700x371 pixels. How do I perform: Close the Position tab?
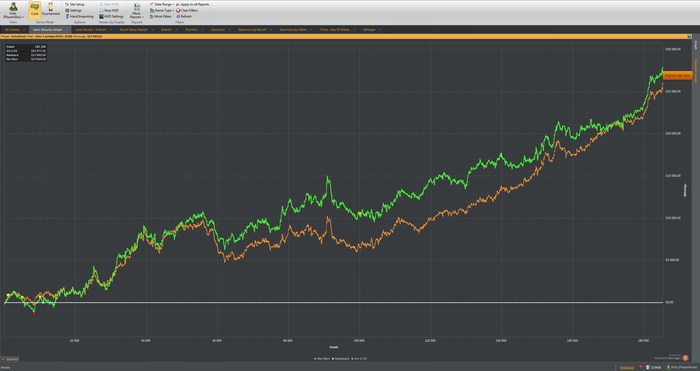click(x=202, y=29)
